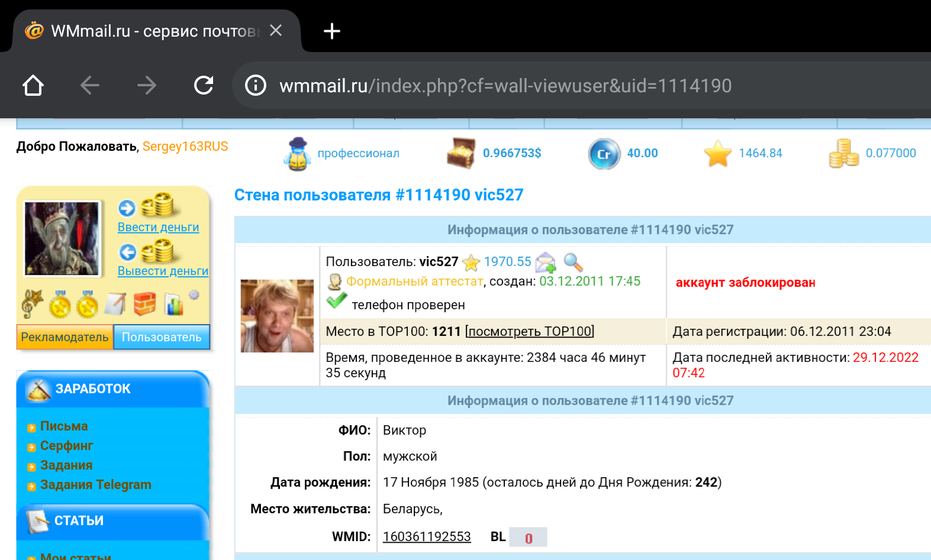Open the посмотреть TOP100 link
The width and height of the screenshot is (931, 560).
pos(529,331)
